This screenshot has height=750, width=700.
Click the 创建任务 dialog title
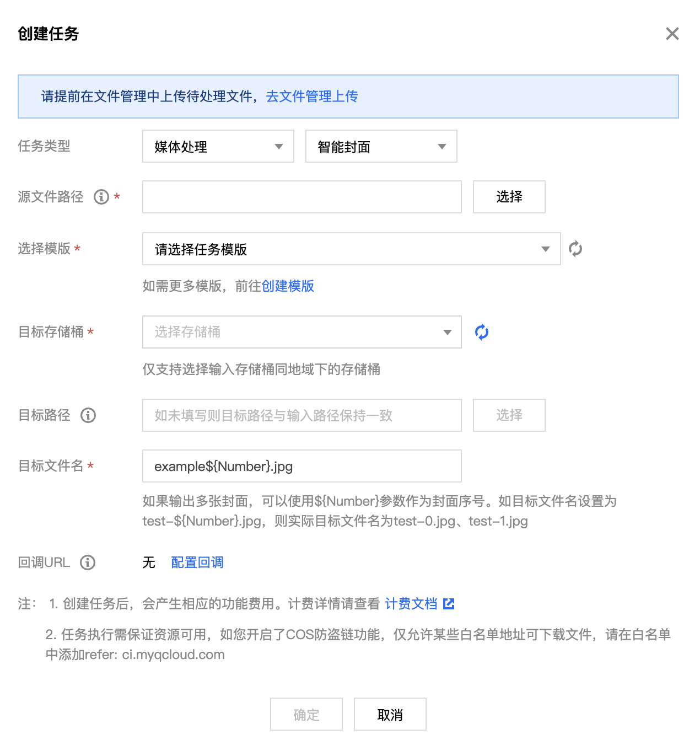(49, 34)
